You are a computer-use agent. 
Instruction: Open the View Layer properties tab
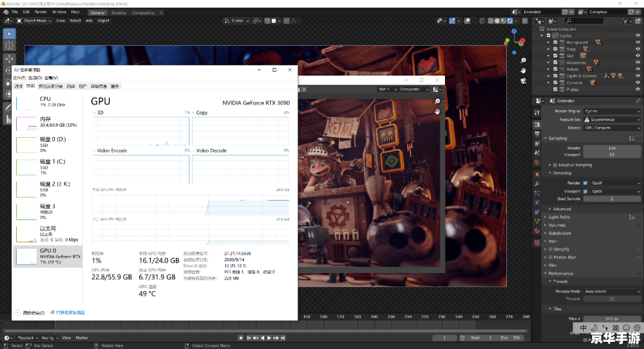(537, 143)
